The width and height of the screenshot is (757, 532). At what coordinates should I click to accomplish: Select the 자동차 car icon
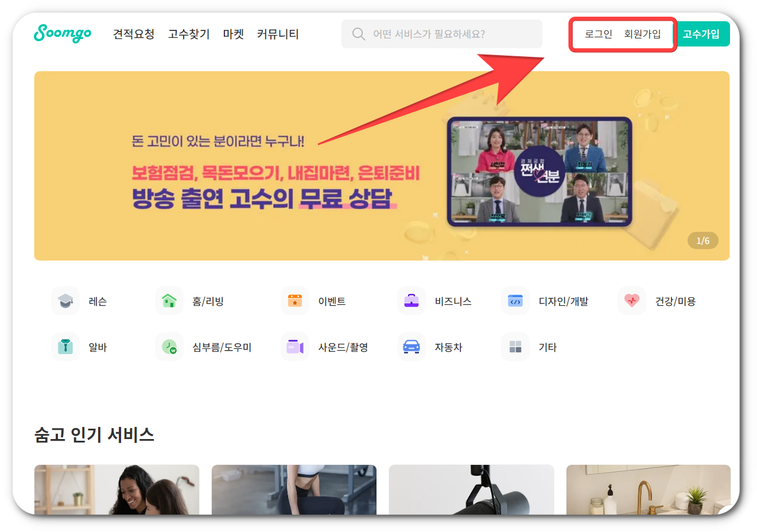(x=411, y=347)
